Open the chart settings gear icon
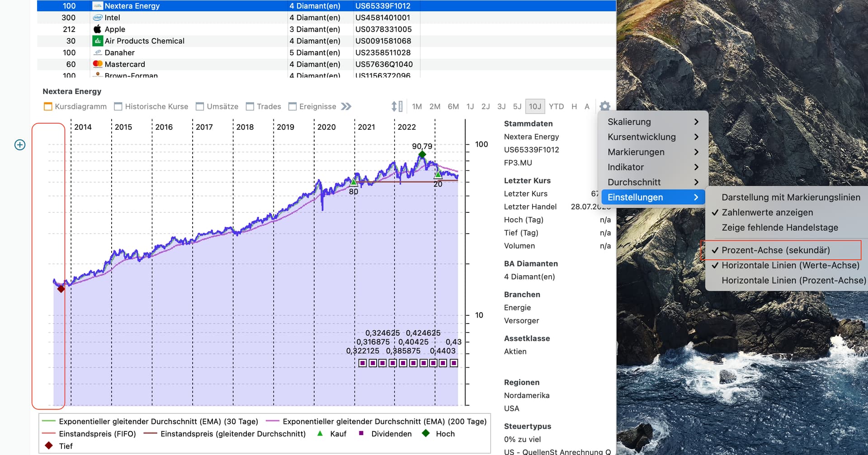 point(604,106)
